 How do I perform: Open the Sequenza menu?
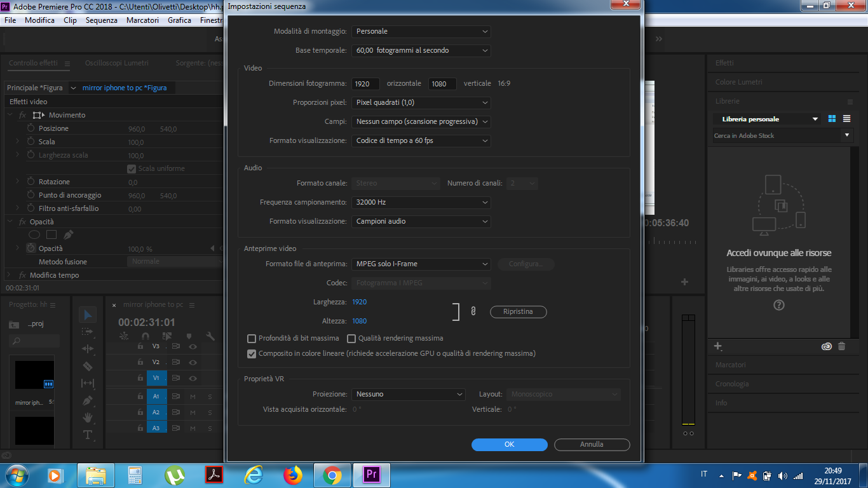101,20
